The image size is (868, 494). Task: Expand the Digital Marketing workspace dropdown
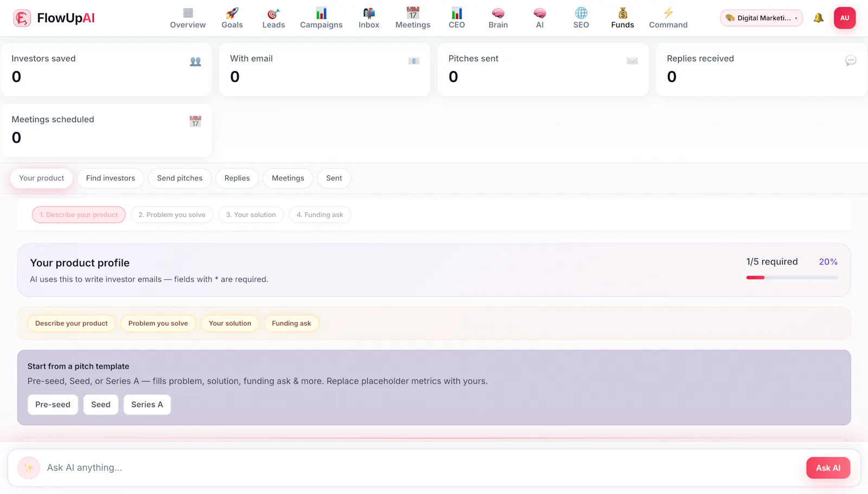pyautogui.click(x=761, y=18)
